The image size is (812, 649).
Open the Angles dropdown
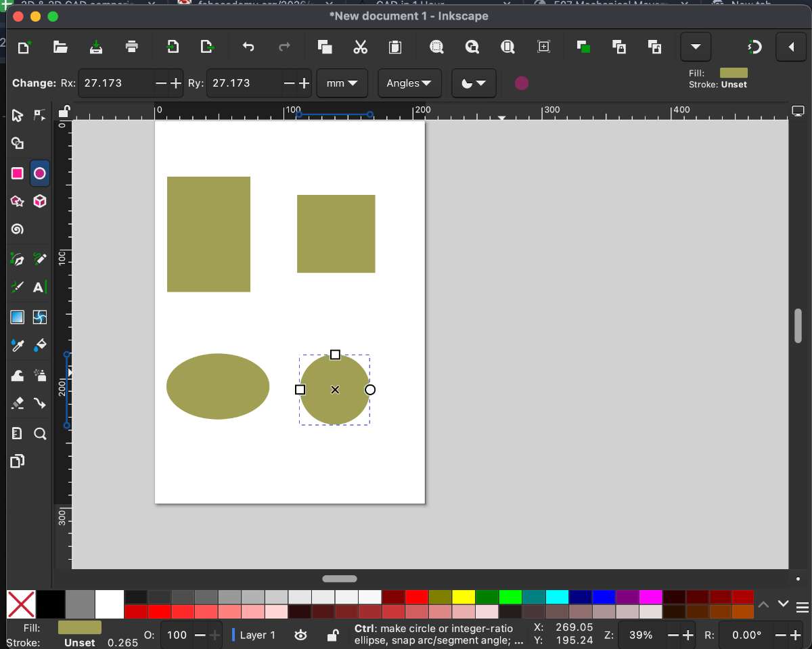409,83
